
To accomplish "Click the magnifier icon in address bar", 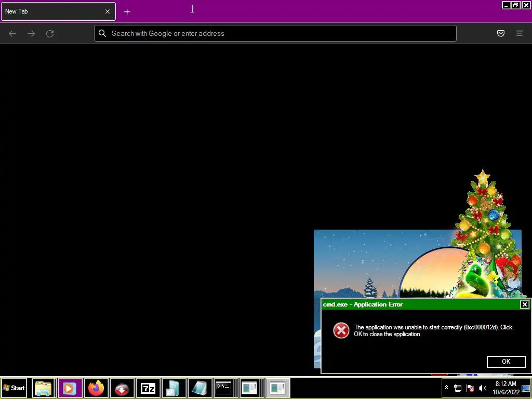I will [102, 33].
